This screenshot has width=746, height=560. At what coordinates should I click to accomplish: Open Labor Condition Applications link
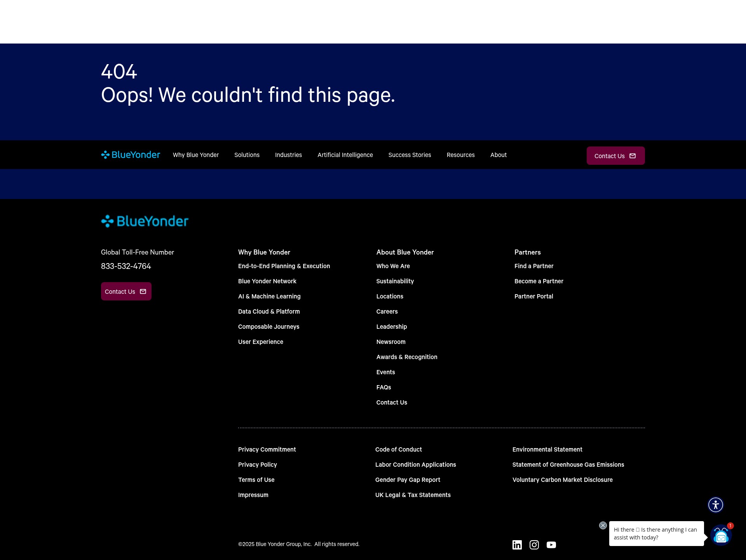(x=415, y=464)
